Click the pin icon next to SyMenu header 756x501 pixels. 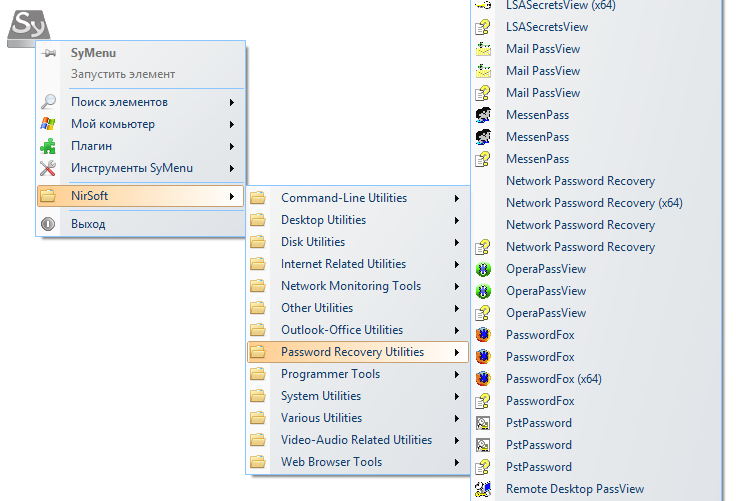(48, 53)
